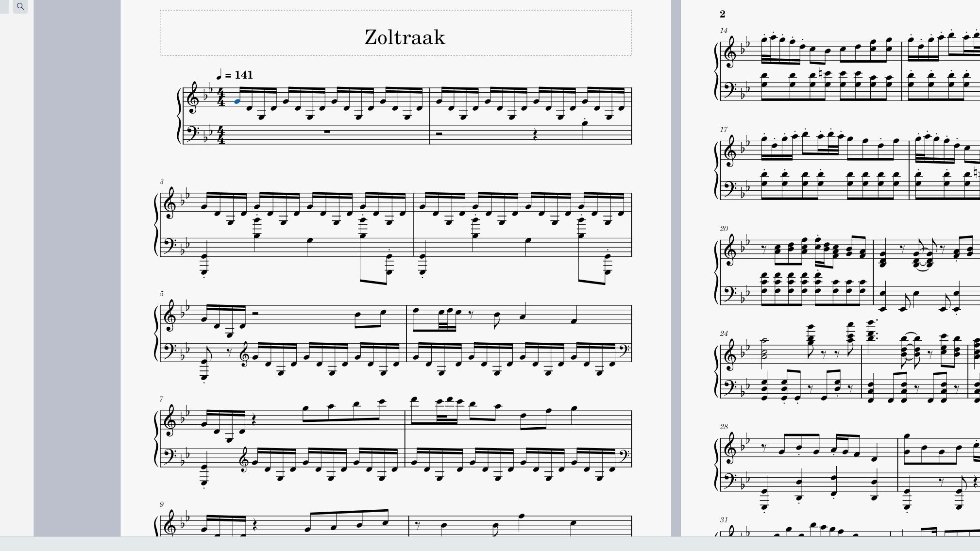The width and height of the screenshot is (980, 551).
Task: Select the quarter rest in measure 2 bass staff
Action: 536,135
